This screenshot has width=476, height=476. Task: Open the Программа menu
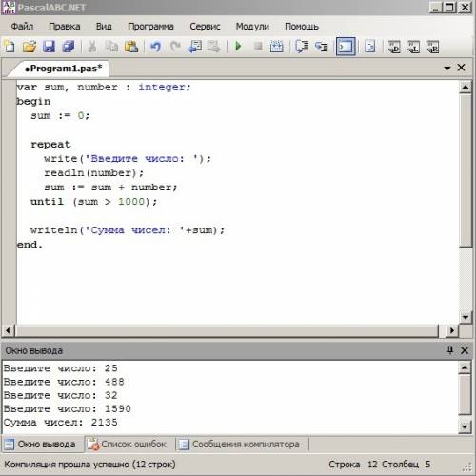point(150,27)
